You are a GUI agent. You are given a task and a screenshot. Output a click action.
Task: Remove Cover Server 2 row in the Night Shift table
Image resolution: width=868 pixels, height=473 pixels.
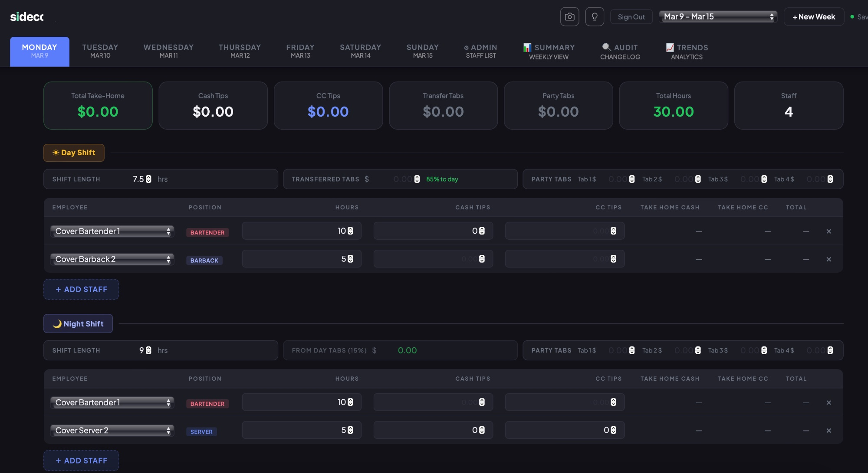point(829,431)
